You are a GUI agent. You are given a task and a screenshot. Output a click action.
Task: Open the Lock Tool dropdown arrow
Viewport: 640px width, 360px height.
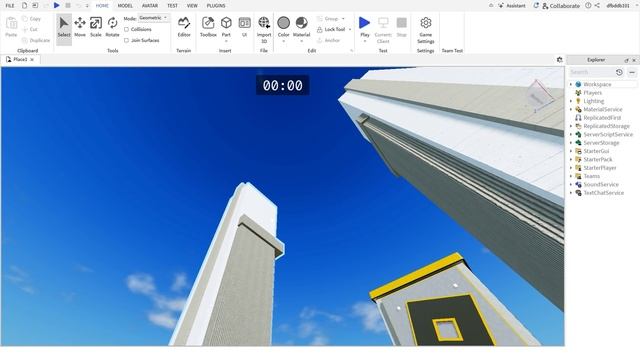pyautogui.click(x=350, y=29)
